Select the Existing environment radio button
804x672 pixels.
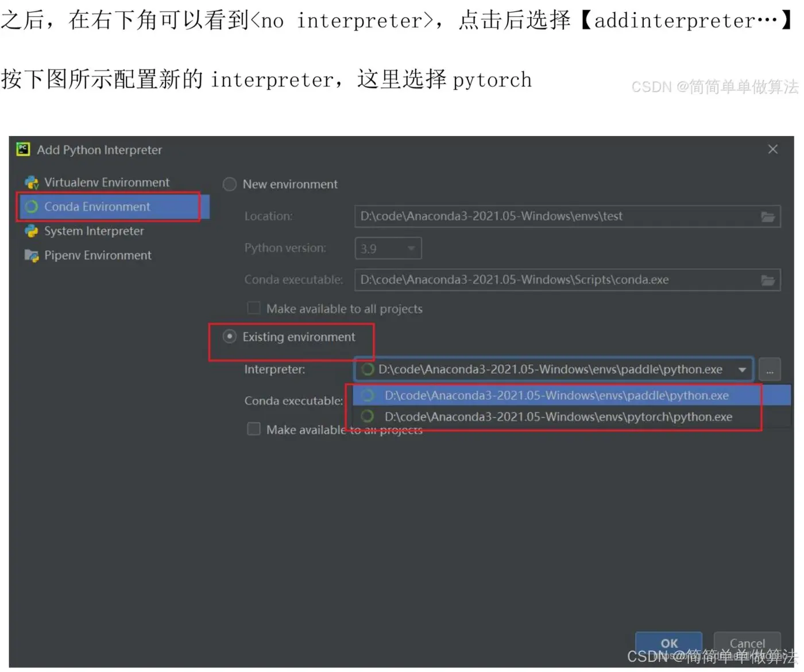click(x=230, y=337)
